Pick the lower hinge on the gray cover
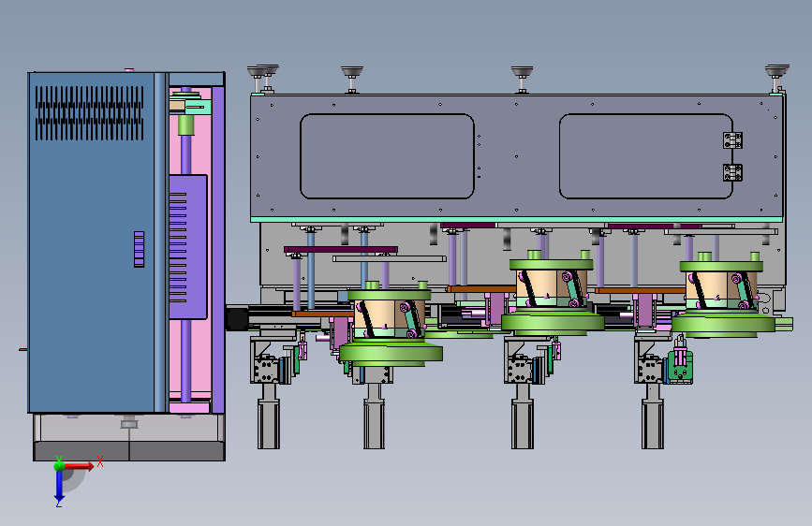Image resolution: width=812 pixels, height=526 pixels. pos(732,172)
